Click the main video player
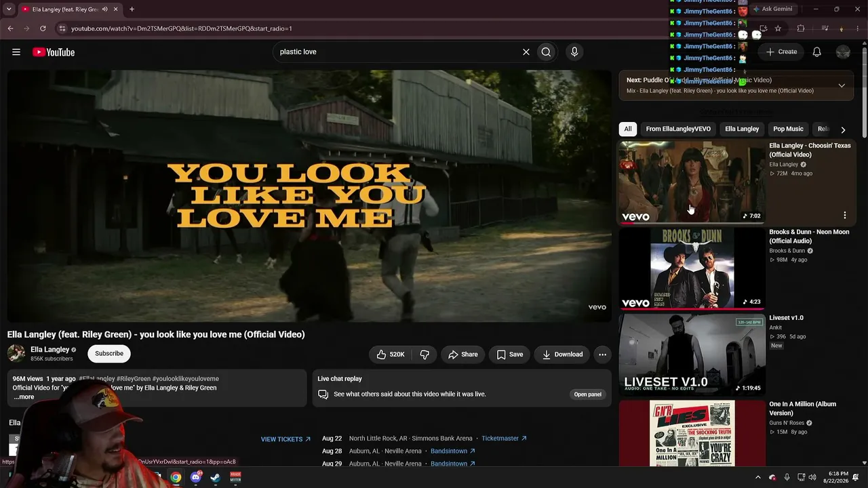Screen dimensions: 868x488 coord(309,196)
